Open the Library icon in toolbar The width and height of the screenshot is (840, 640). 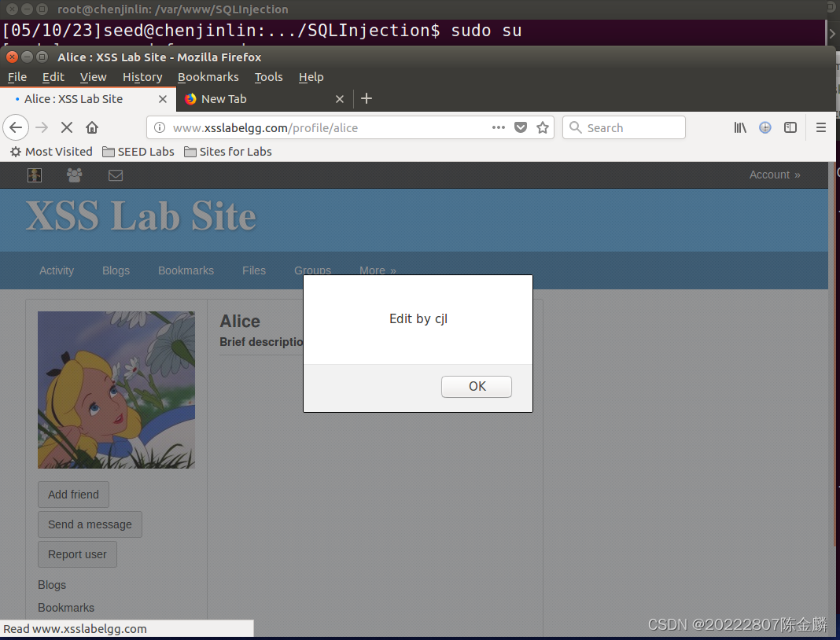pyautogui.click(x=740, y=127)
